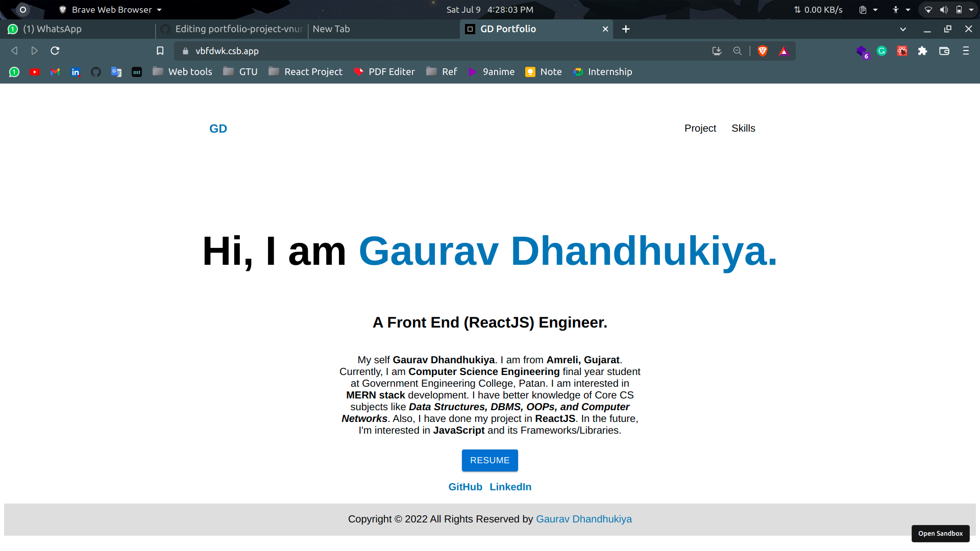
Task: Open the Brave Web Browser menu in top bar
Action: pyautogui.click(x=110, y=9)
